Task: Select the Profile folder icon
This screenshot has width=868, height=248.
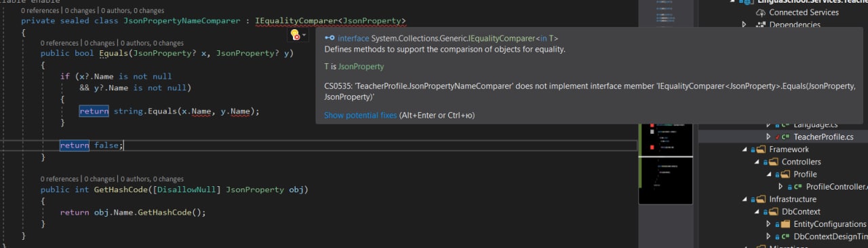Action: pos(785,175)
